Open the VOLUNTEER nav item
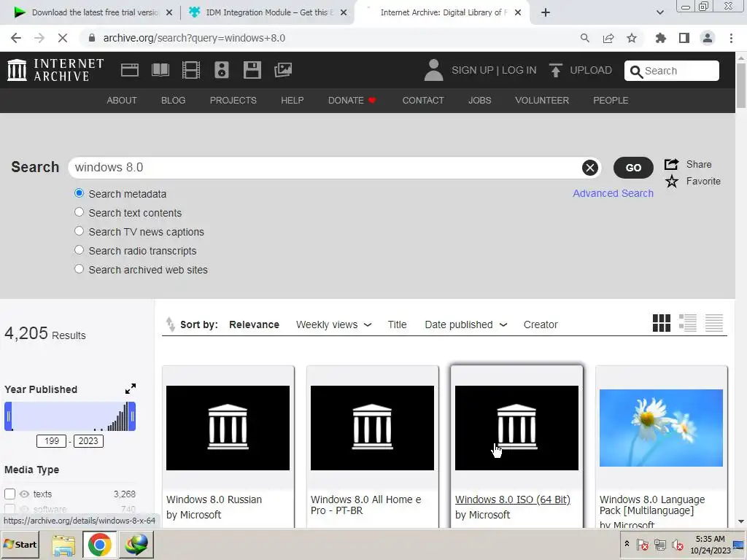The width and height of the screenshot is (747, 560). tap(542, 101)
